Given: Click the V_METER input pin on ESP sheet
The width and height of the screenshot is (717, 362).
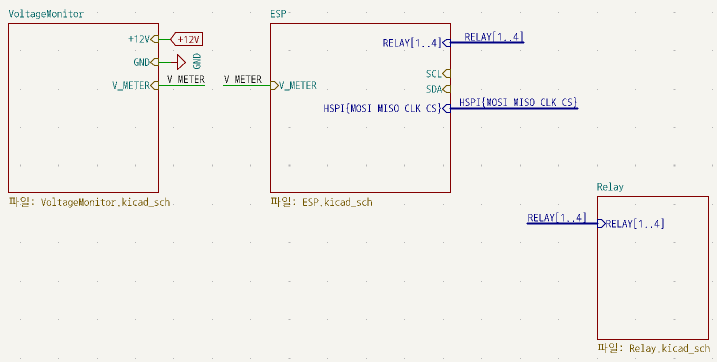Looking at the screenshot, I should (294, 85).
